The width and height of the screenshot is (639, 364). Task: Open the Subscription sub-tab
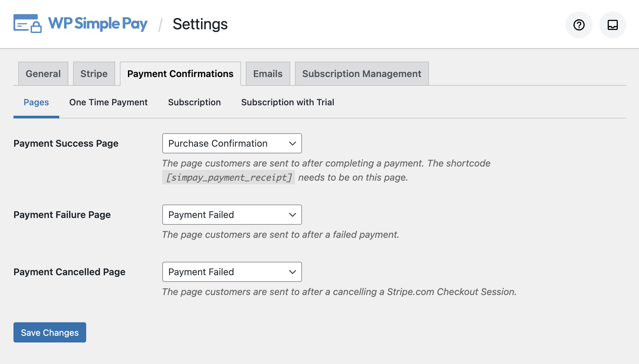coord(194,102)
